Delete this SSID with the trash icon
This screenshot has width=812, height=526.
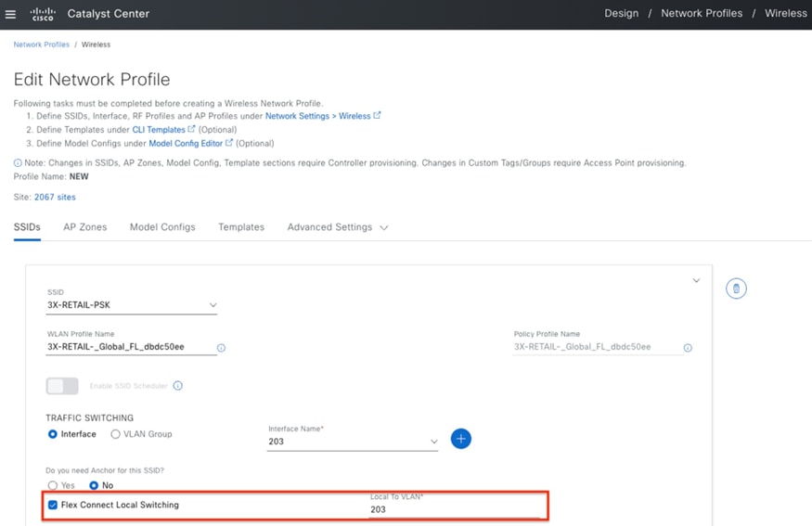coord(736,289)
